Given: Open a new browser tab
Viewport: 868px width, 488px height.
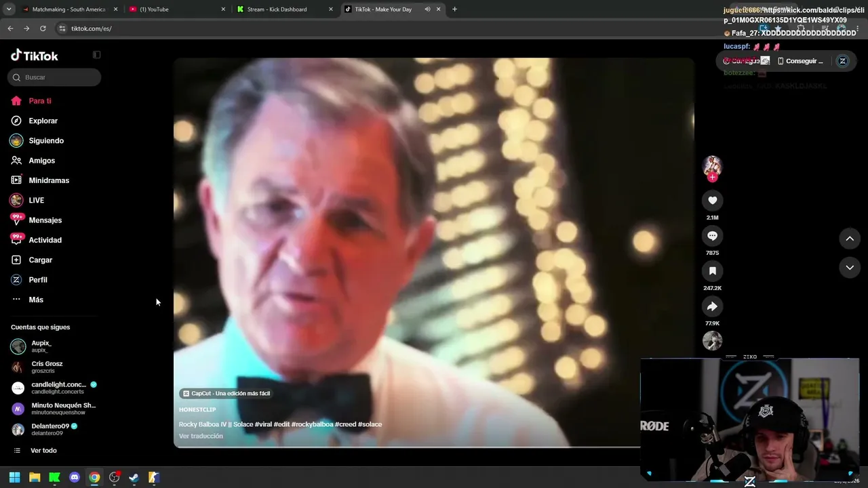Looking at the screenshot, I should pos(454,9).
